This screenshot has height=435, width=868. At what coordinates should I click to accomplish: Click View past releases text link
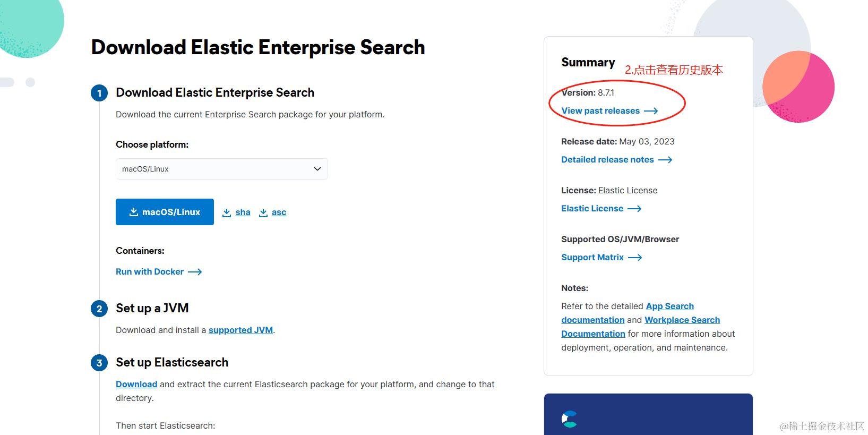click(x=600, y=111)
